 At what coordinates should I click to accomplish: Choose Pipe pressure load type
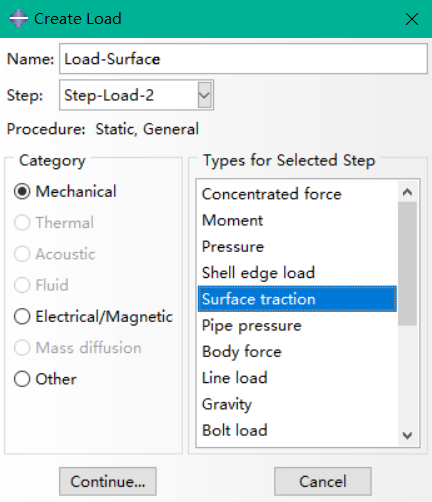pos(297,325)
